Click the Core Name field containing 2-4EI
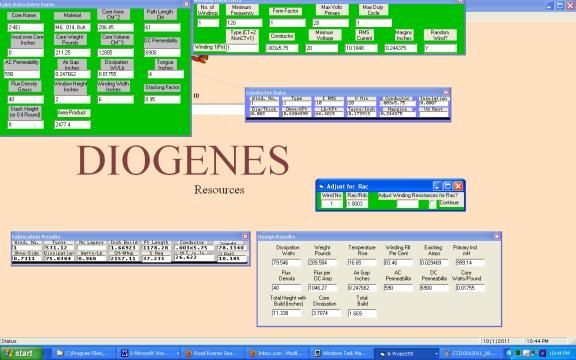576x360 pixels. 25,28
